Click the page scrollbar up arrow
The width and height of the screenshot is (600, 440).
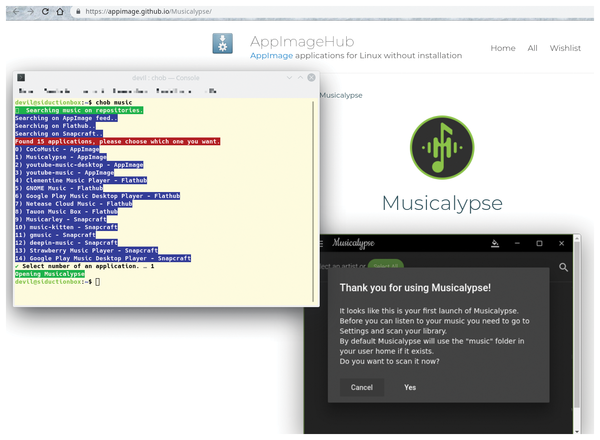(577, 239)
